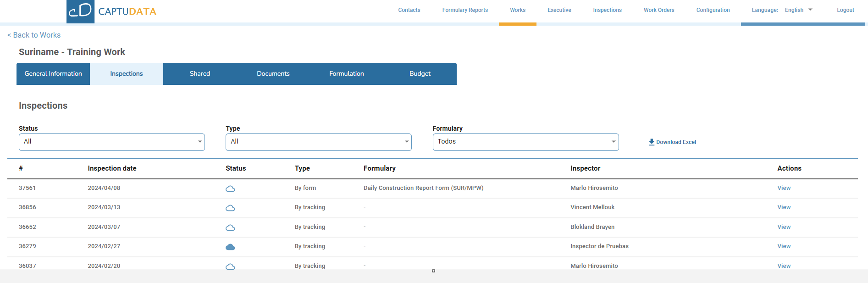Open the Status filter dropdown
The width and height of the screenshot is (868, 283).
pos(111,142)
